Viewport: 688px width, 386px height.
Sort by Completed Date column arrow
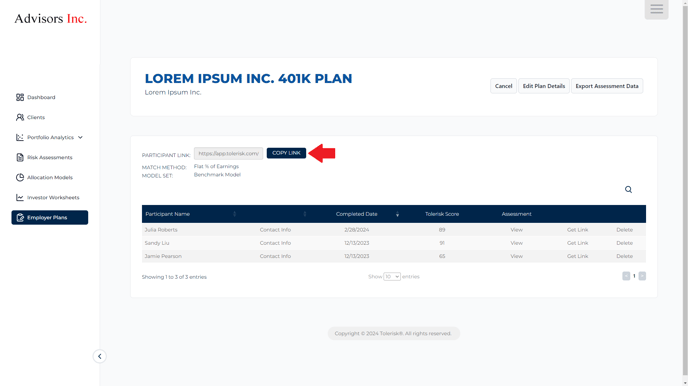click(x=398, y=214)
